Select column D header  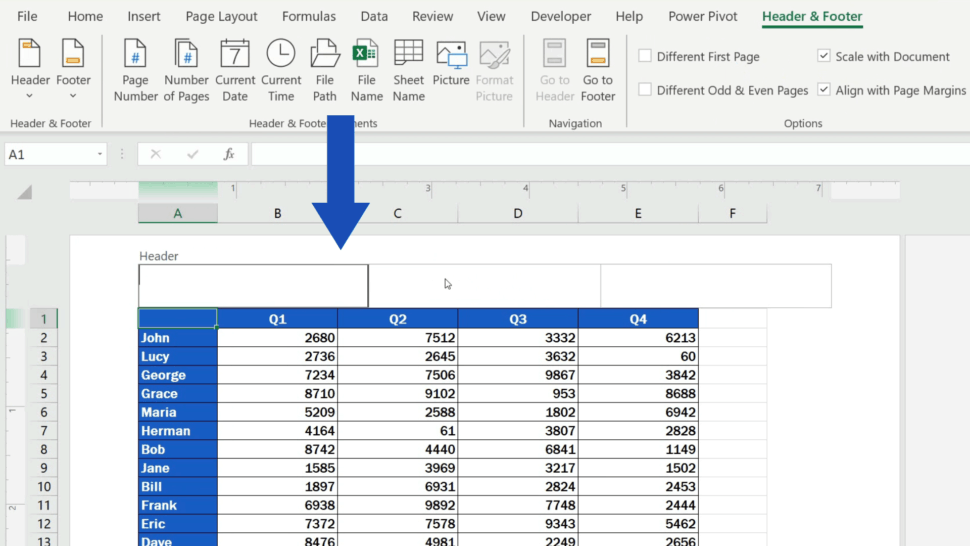click(518, 213)
